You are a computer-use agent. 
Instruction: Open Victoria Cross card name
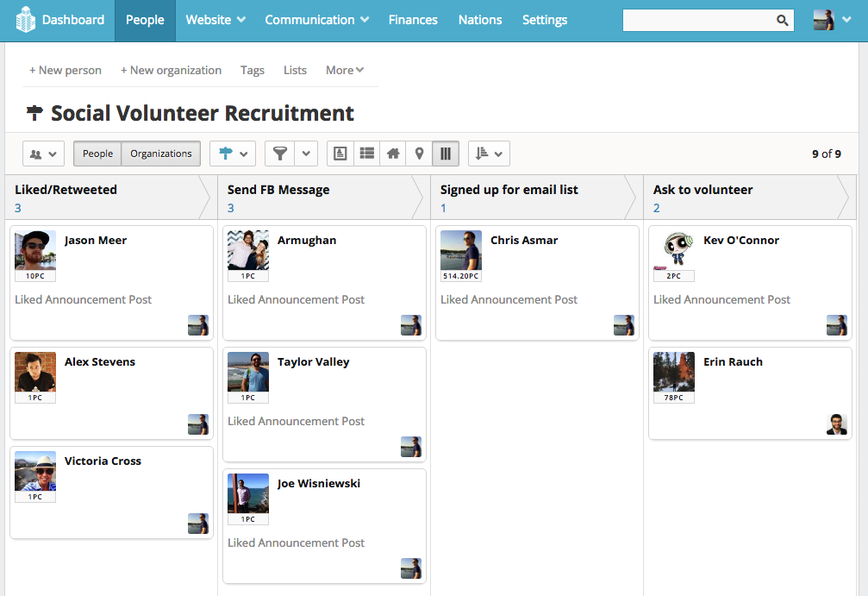pos(103,461)
